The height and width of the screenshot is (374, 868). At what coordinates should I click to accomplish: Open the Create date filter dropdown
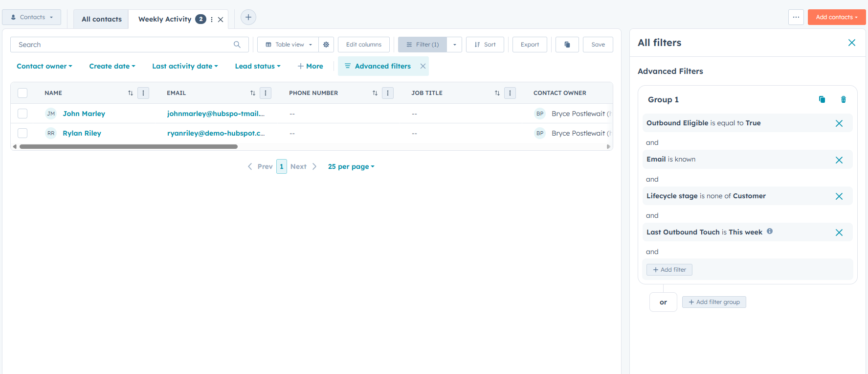(x=112, y=66)
